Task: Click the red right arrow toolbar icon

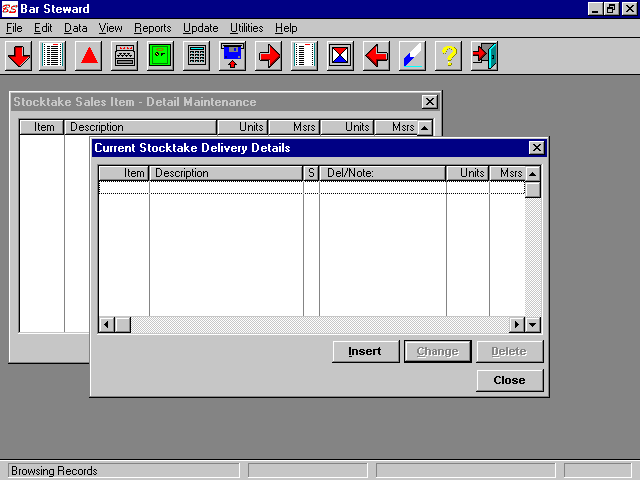Action: point(269,56)
